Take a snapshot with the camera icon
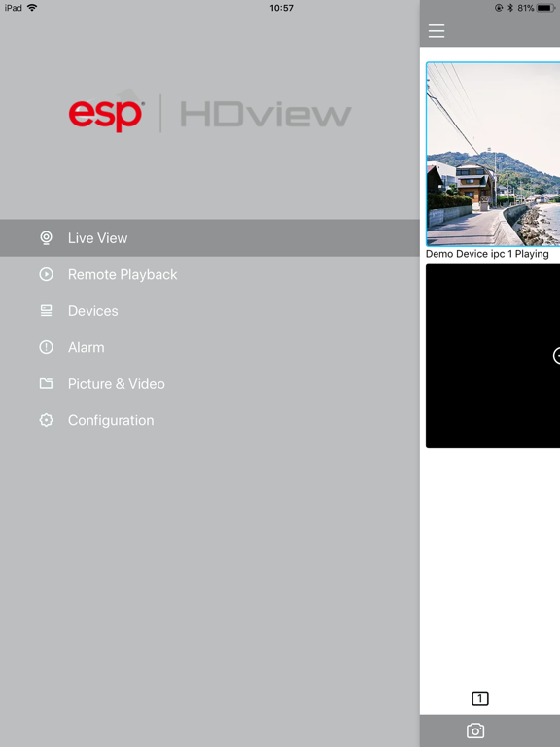560x747 pixels. (475, 730)
